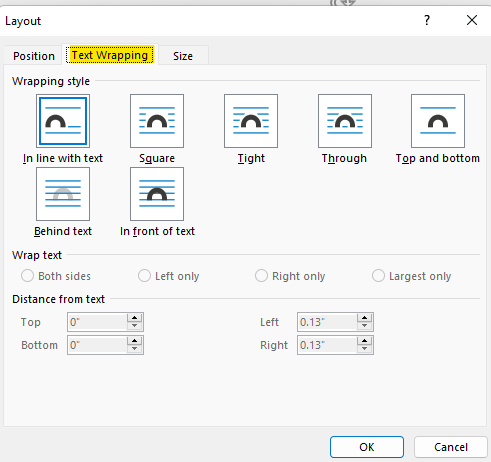Choose the Top and bottom wrapping icon
The height and width of the screenshot is (462, 491).
pyautogui.click(x=438, y=121)
